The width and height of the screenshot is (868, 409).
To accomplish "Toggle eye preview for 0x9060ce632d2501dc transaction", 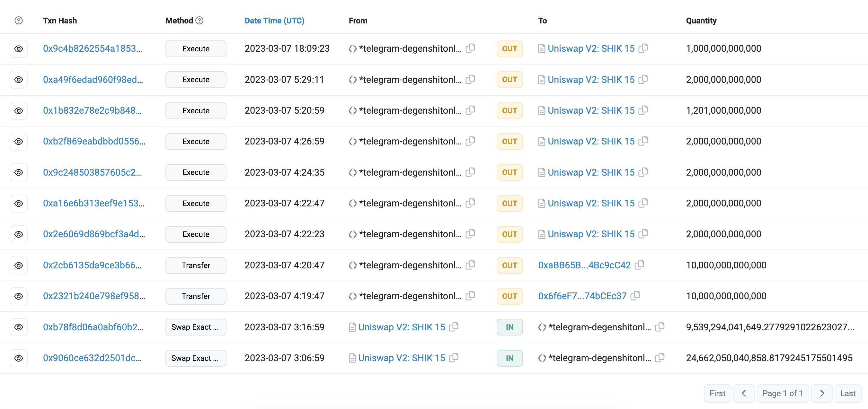I will tap(19, 358).
